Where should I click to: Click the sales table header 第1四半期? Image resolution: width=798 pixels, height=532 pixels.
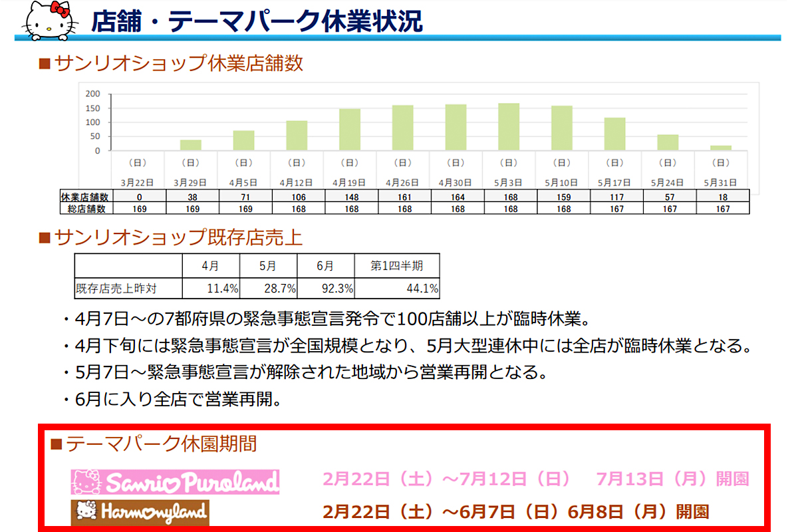click(x=397, y=266)
